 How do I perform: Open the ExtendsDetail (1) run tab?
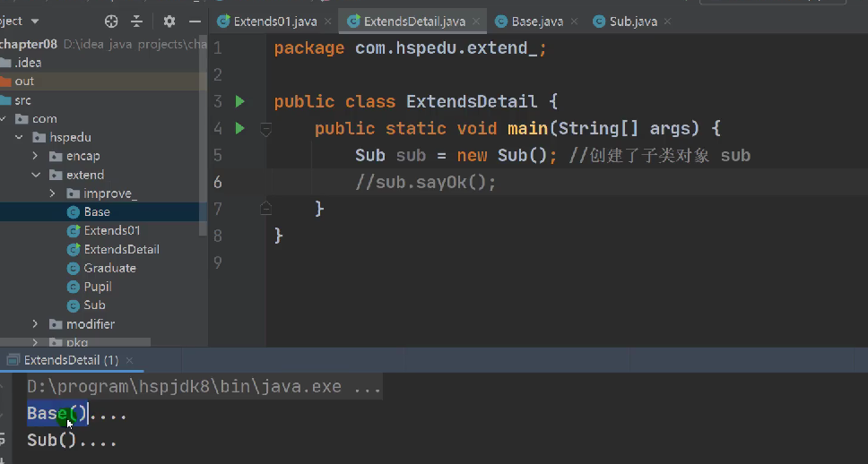[71, 360]
